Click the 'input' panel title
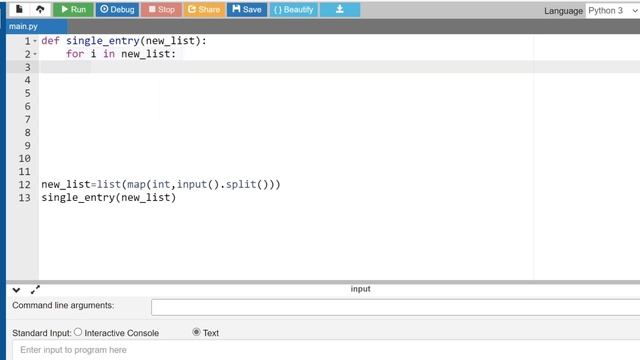Image resolution: width=640 pixels, height=360 pixels. tap(360, 289)
